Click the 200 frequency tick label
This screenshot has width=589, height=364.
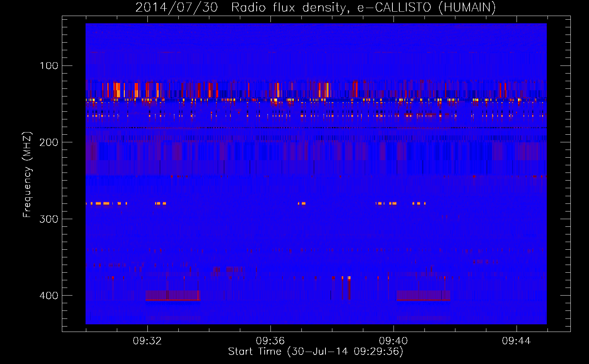tap(49, 142)
